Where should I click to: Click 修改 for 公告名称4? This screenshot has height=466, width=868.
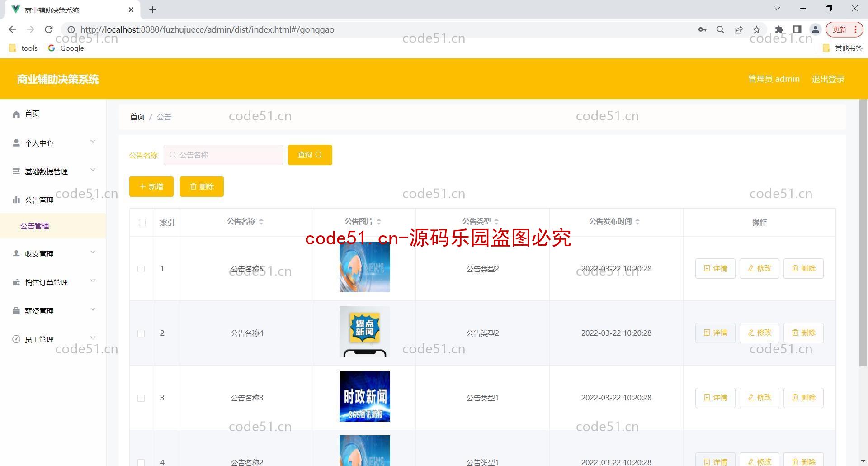[x=759, y=333]
